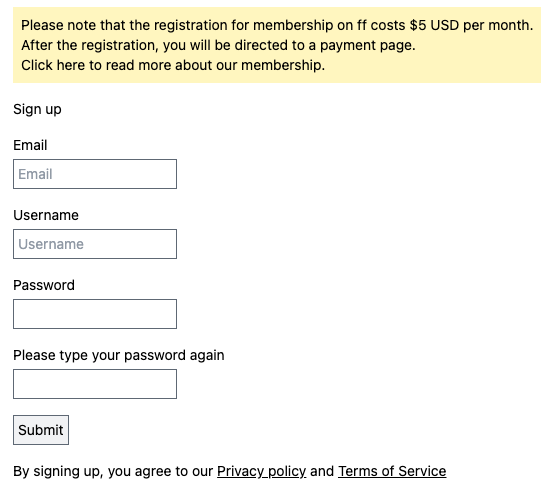The image size is (560, 498).
Task: Click the Email field label
Action: [x=30, y=145]
